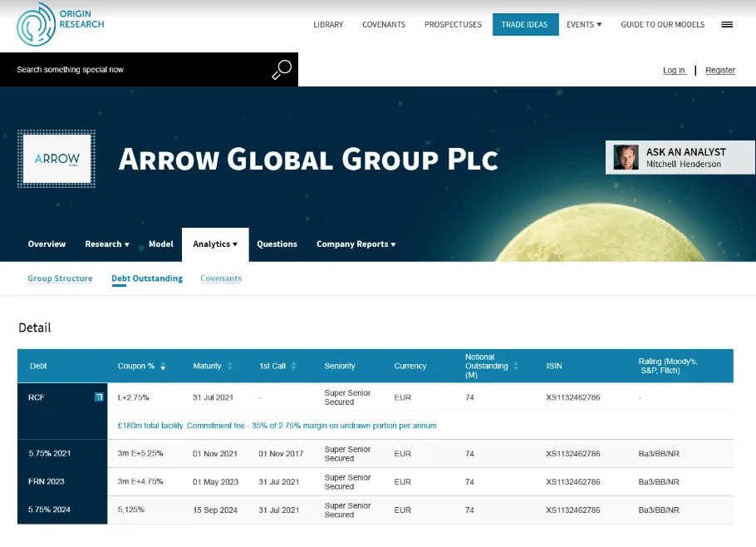Select the Debt Outstanding sub-tab

(x=147, y=278)
